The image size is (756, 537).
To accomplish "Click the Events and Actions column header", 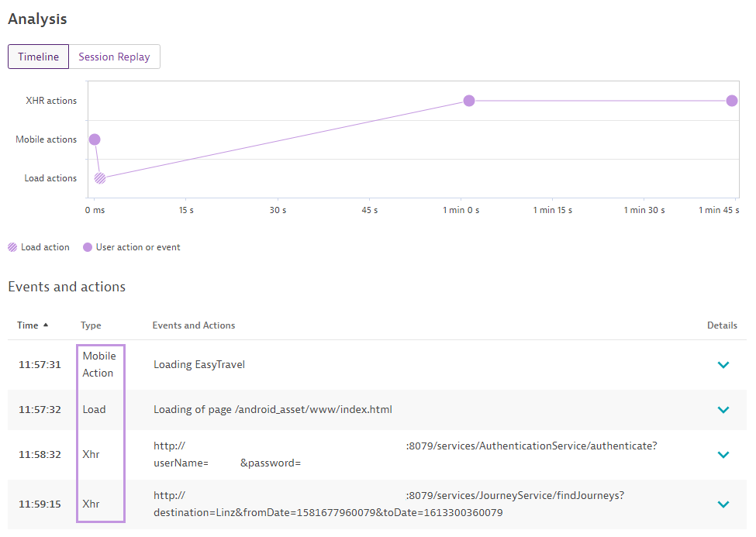I will coord(193,325).
